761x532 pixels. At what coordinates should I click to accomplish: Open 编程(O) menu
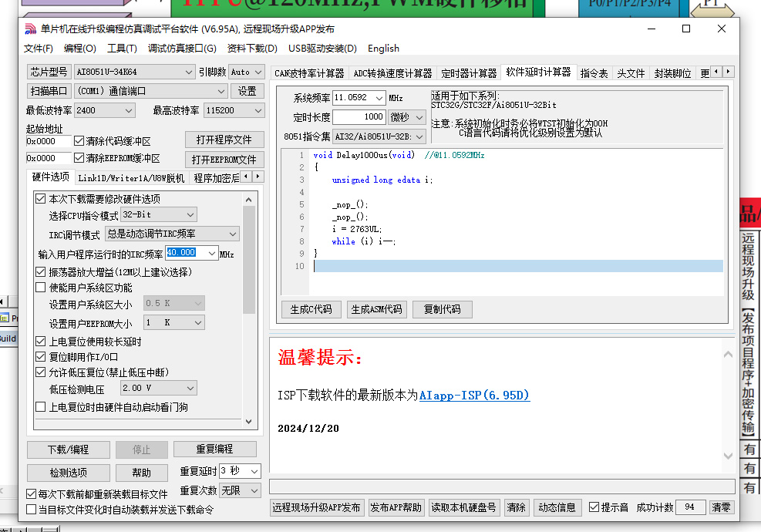click(x=80, y=49)
